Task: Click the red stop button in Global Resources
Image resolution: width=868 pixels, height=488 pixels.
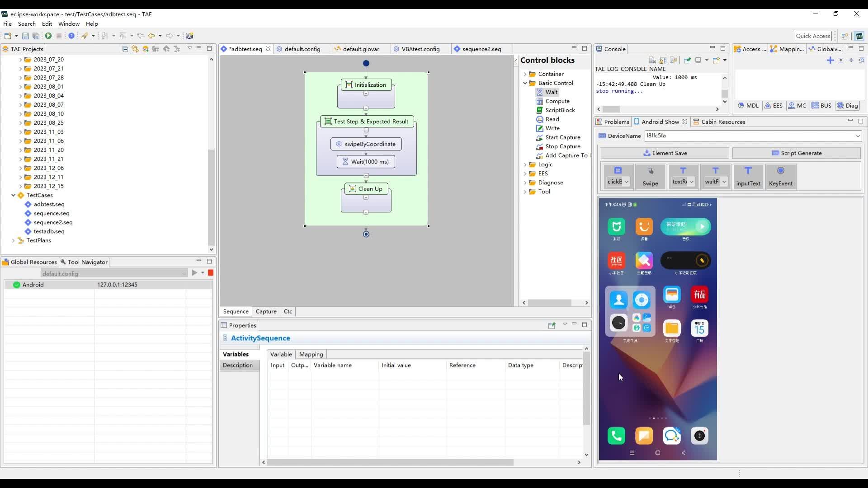Action: [211, 273]
